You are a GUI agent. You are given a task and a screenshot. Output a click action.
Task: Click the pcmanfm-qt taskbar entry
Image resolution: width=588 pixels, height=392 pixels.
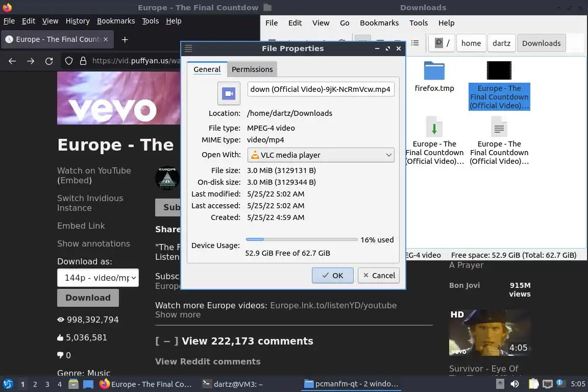tap(351, 384)
